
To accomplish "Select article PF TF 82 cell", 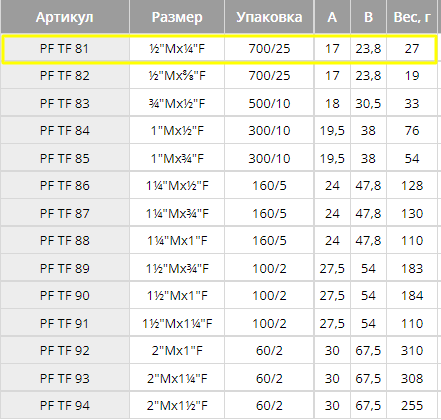I will point(65,75).
